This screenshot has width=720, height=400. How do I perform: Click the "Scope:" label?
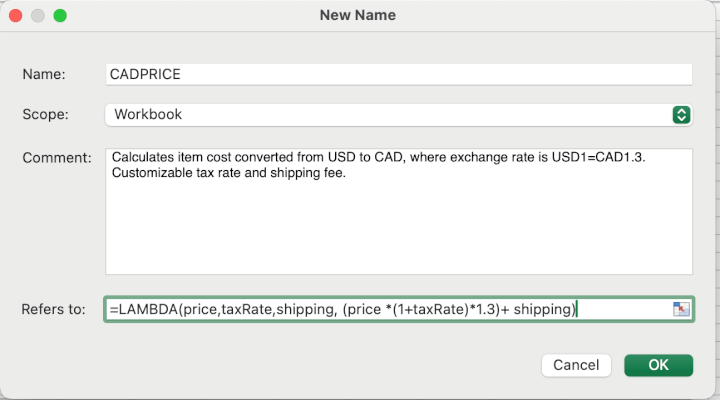pyautogui.click(x=46, y=115)
